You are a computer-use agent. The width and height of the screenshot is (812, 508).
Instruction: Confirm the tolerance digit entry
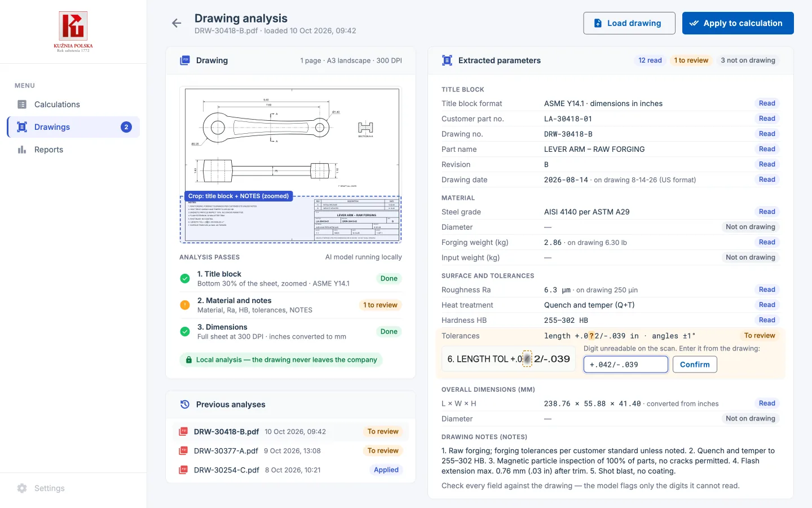(695, 365)
